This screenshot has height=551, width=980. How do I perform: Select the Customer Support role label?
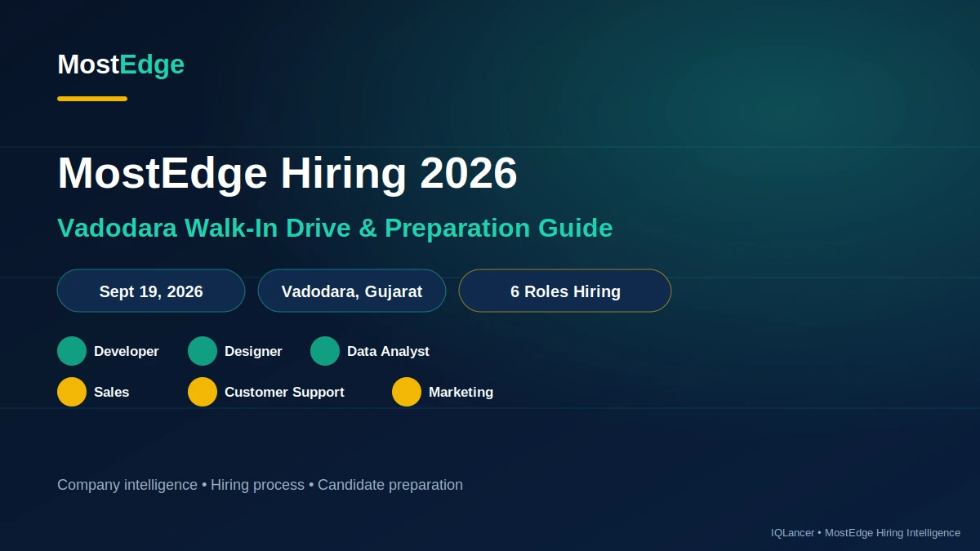(x=284, y=392)
